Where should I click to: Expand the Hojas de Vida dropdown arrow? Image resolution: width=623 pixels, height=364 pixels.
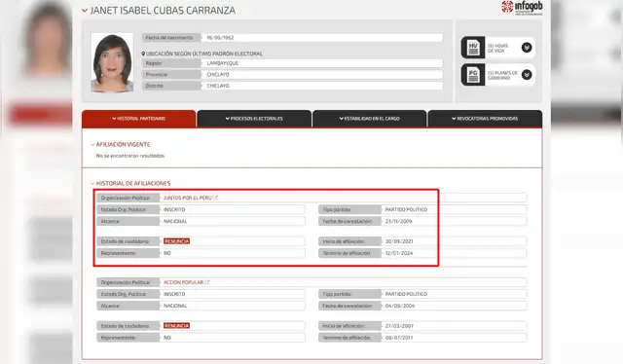(527, 48)
